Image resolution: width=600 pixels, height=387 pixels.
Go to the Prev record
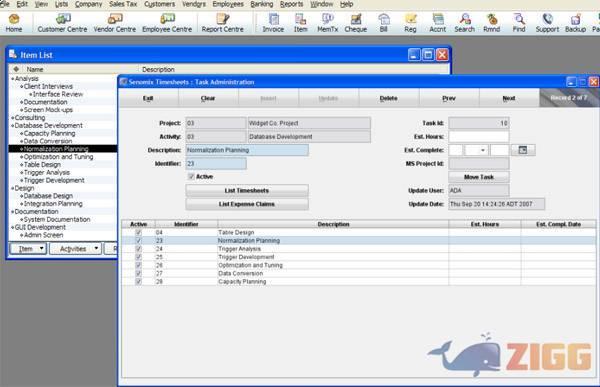pos(449,98)
